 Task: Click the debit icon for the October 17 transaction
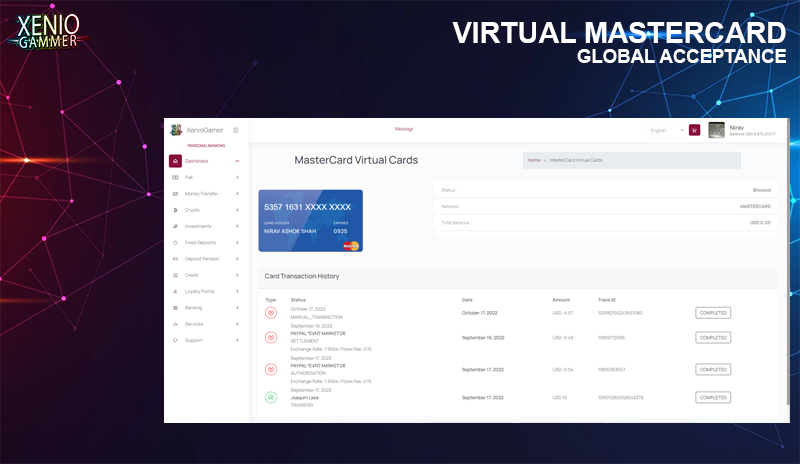tap(271, 313)
